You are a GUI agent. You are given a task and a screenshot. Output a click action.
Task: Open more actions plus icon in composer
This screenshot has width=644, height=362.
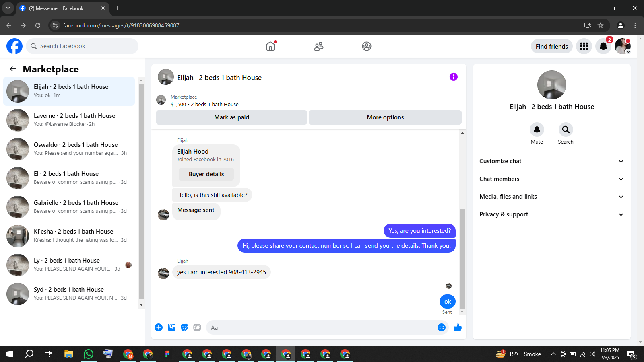click(x=159, y=327)
